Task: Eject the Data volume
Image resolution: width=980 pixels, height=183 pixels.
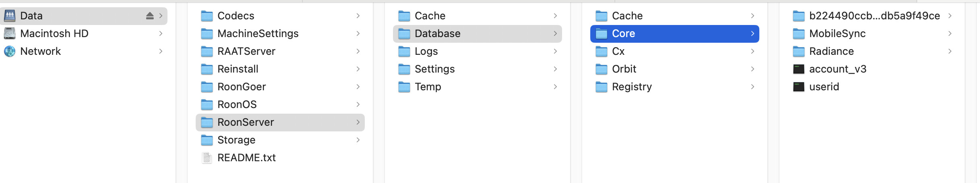Action: pos(150,16)
